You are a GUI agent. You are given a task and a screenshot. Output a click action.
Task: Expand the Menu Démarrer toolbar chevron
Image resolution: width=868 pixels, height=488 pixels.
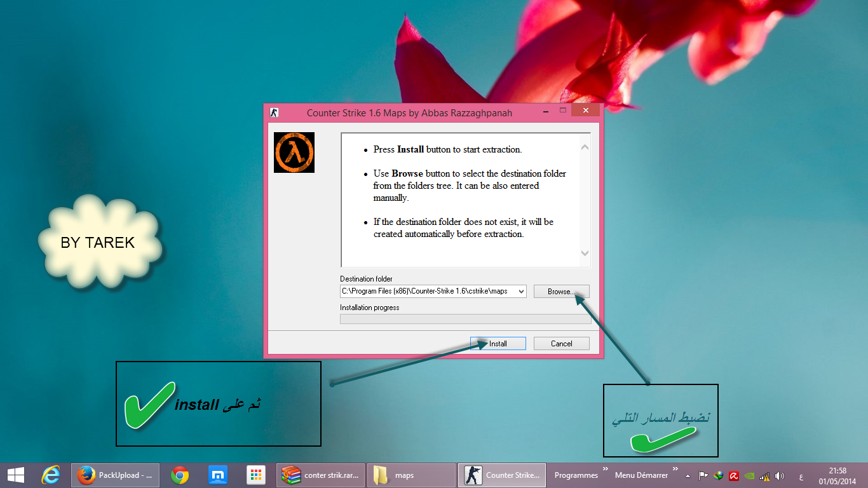tap(675, 469)
